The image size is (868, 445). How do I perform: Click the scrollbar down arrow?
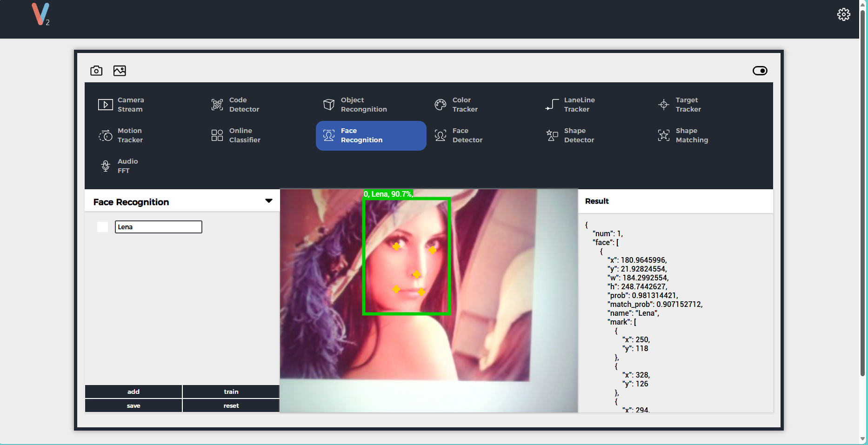863,438
